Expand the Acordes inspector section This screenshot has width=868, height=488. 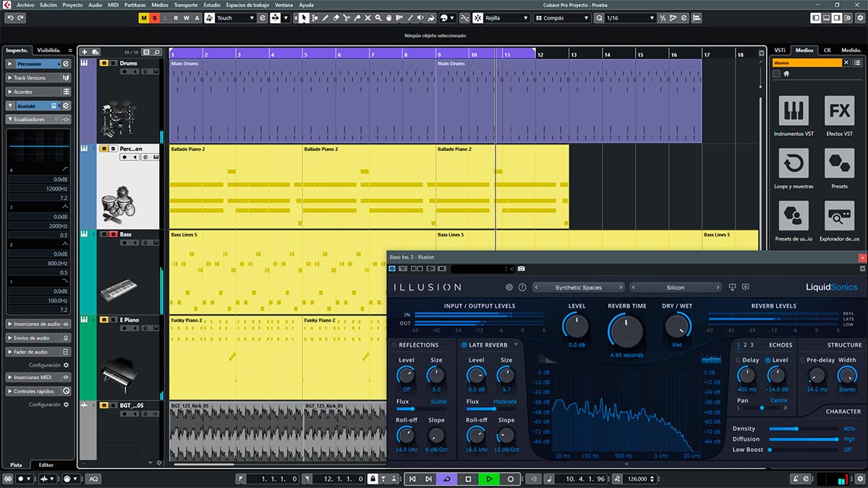pyautogui.click(x=38, y=92)
